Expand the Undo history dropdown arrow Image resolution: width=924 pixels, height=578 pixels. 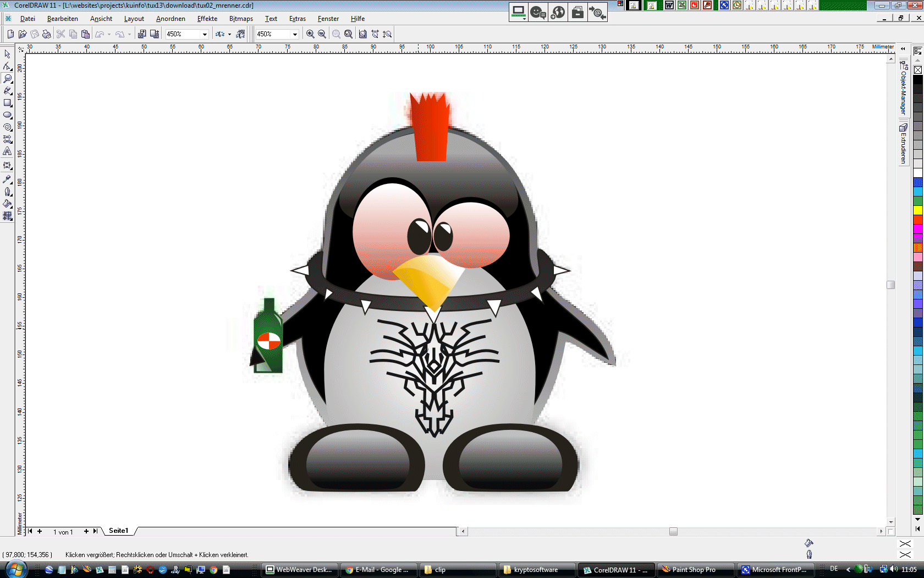[109, 34]
